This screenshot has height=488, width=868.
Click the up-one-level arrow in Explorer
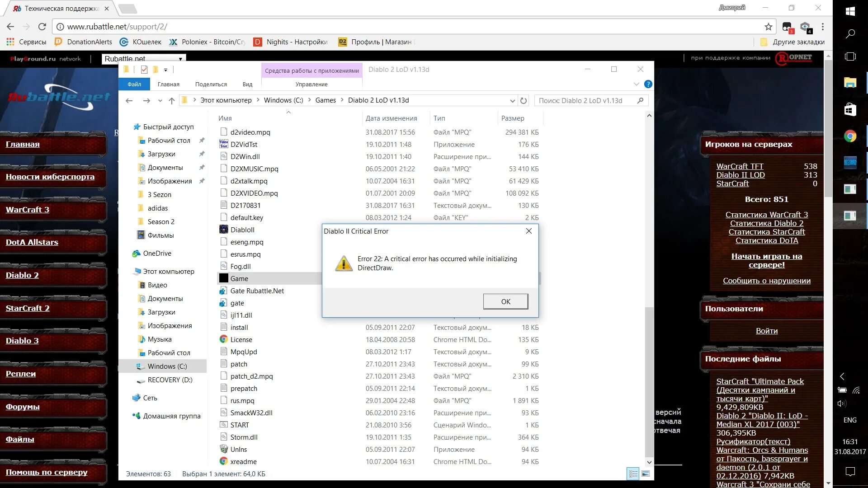[x=171, y=100]
